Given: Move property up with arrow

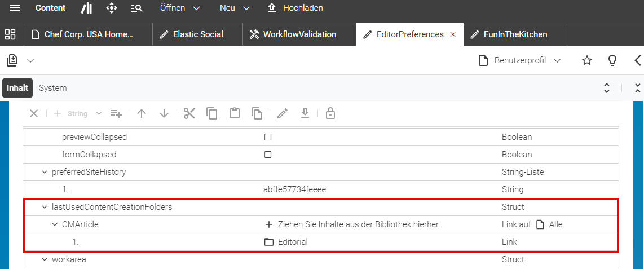Looking at the screenshot, I should (142, 113).
